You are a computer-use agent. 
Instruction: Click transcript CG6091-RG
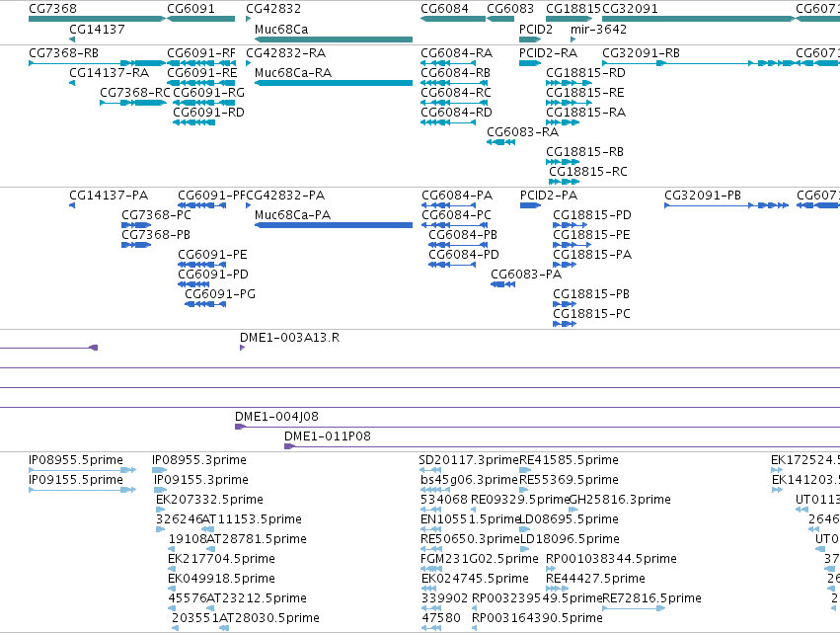click(x=209, y=93)
